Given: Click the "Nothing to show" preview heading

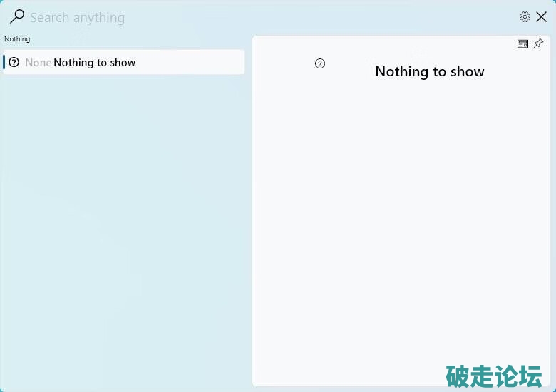Looking at the screenshot, I should [x=429, y=71].
